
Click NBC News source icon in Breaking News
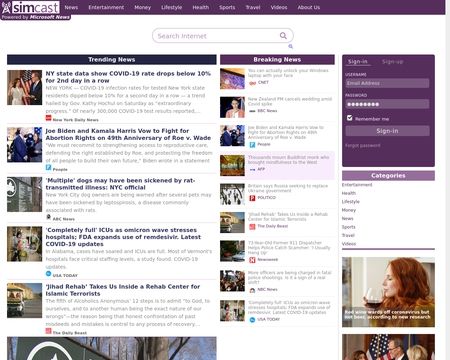[x=252, y=290]
